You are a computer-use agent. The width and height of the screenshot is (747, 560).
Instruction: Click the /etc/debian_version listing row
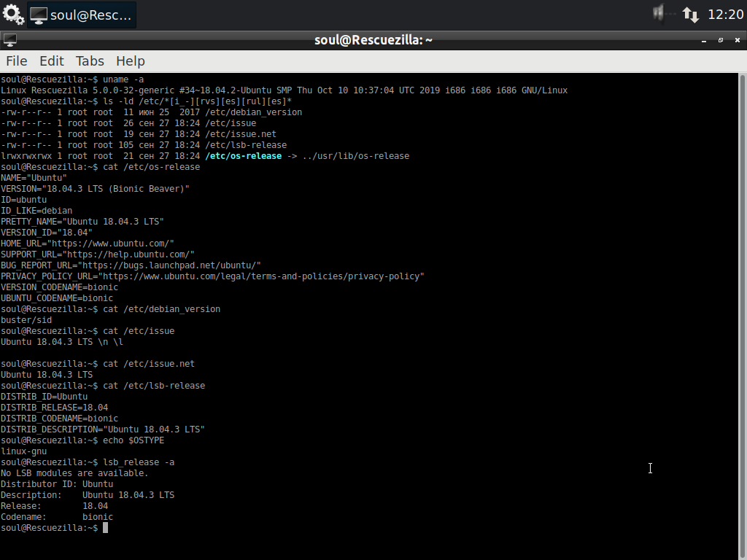[x=151, y=112]
